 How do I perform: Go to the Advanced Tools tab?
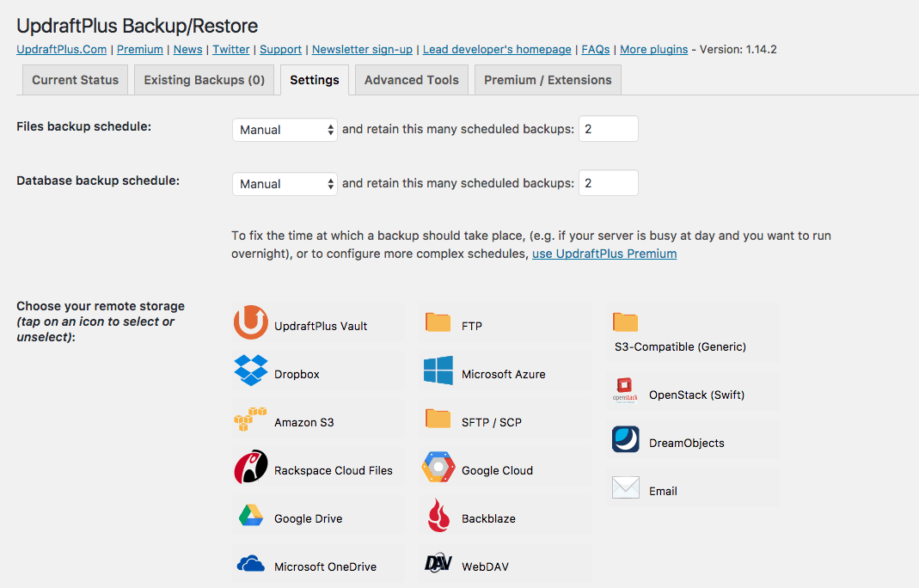click(412, 80)
